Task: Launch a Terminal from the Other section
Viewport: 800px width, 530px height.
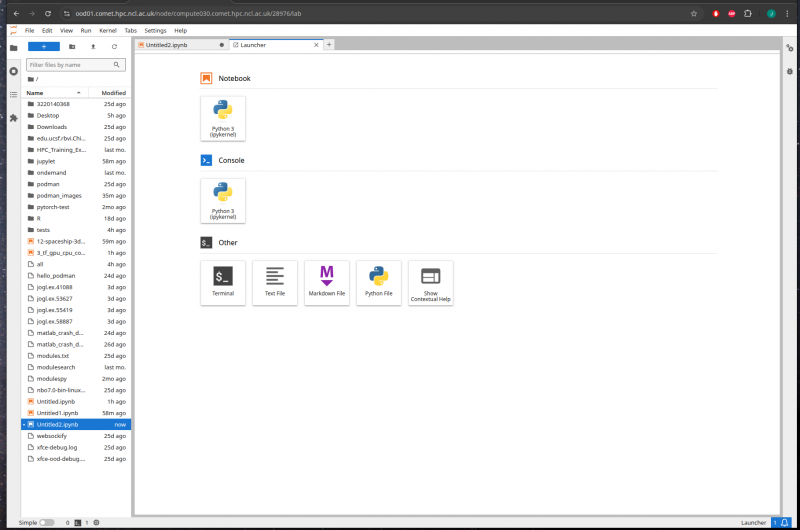Action: pyautogui.click(x=223, y=283)
